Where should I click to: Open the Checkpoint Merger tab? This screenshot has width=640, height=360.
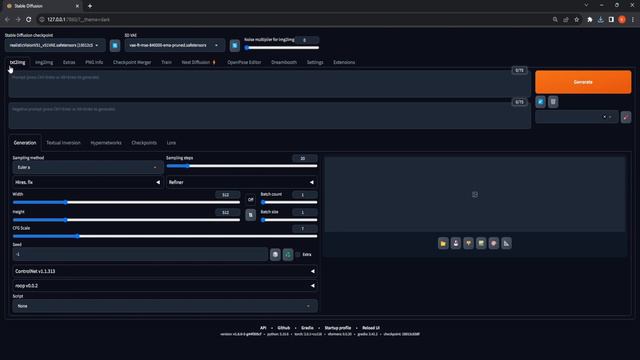coord(132,62)
